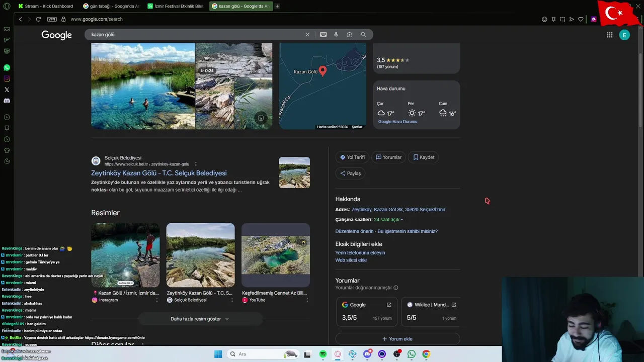This screenshot has width=644, height=362.
Task: Open the lake swimming photo
Action: (143, 86)
